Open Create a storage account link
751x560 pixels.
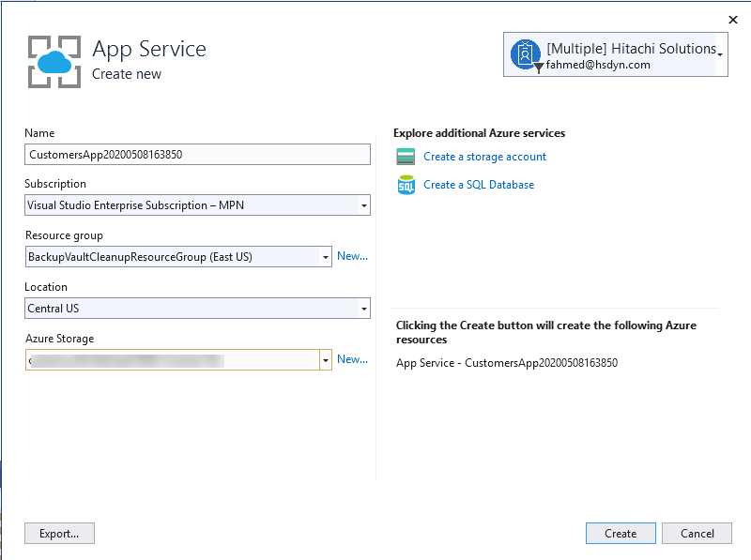484,157
